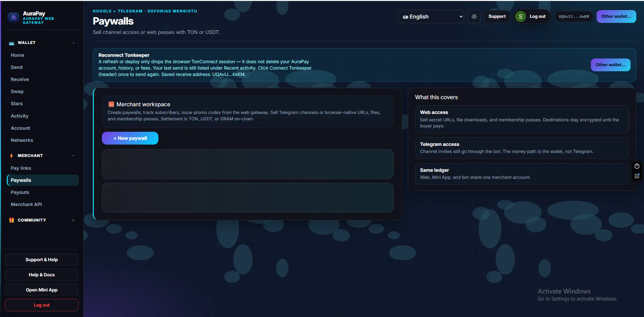Click the Google + Telegram · Sofonias Mengistu breadcrumb
The width and height of the screenshot is (644, 317).
[145, 11]
